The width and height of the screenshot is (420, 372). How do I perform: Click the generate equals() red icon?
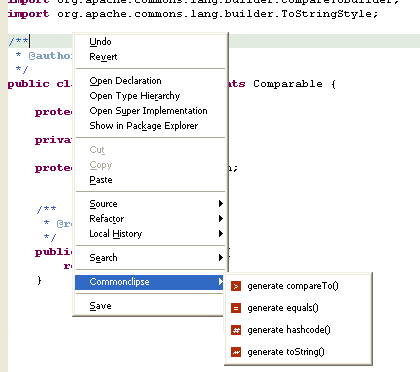click(236, 308)
